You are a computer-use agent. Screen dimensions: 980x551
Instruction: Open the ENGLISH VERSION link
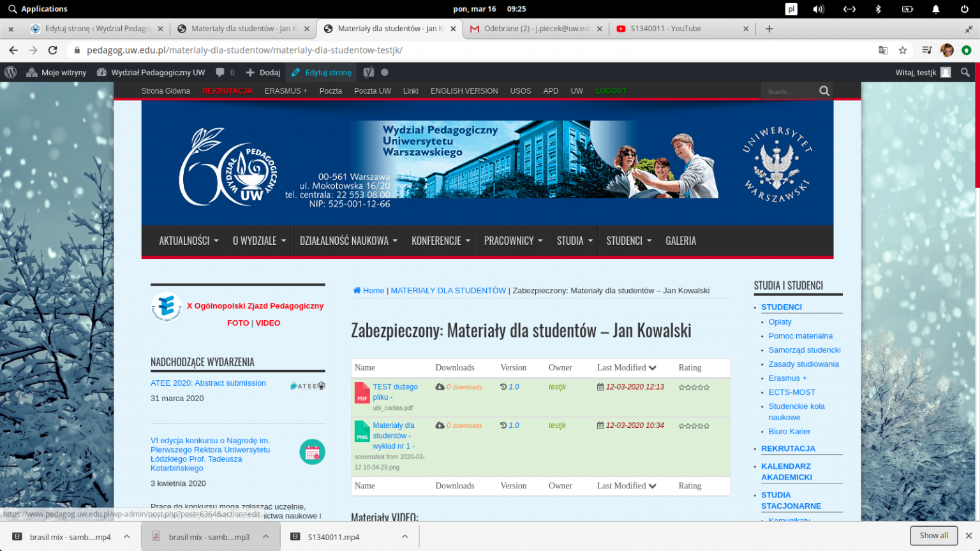coord(464,91)
